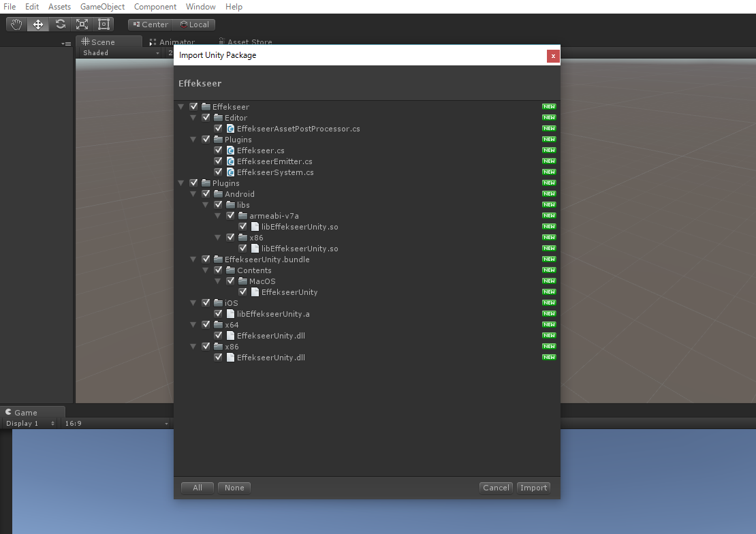Toggle Local coordinate space for transforms
The height and width of the screenshot is (534, 756).
click(195, 24)
